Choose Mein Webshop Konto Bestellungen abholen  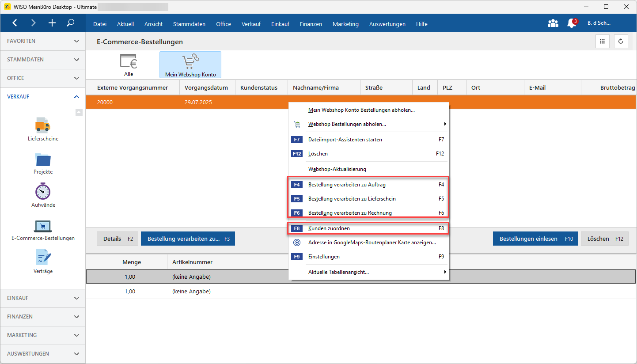(x=369, y=110)
